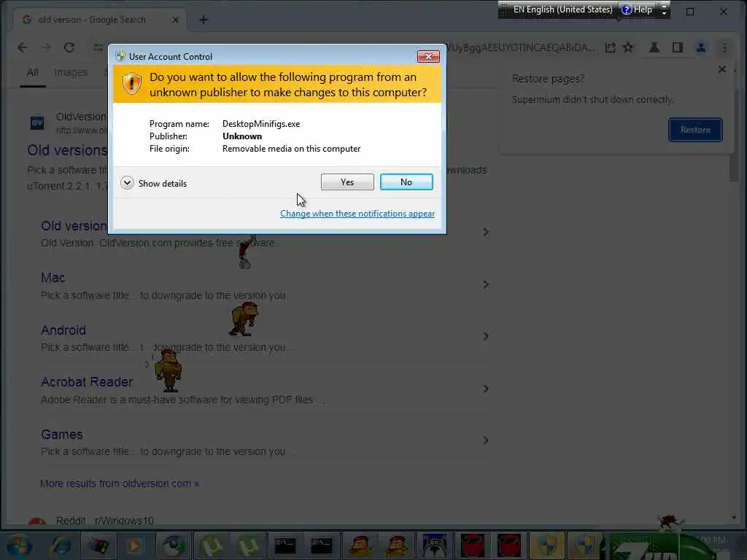Click the chevron beside Mac row
Image resolution: width=747 pixels, height=560 pixels.
point(486,285)
